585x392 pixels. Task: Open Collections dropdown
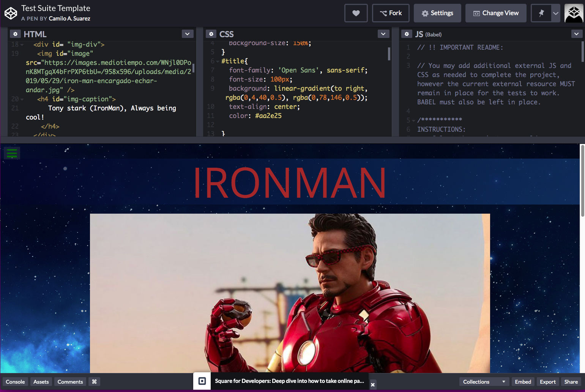pos(484,382)
